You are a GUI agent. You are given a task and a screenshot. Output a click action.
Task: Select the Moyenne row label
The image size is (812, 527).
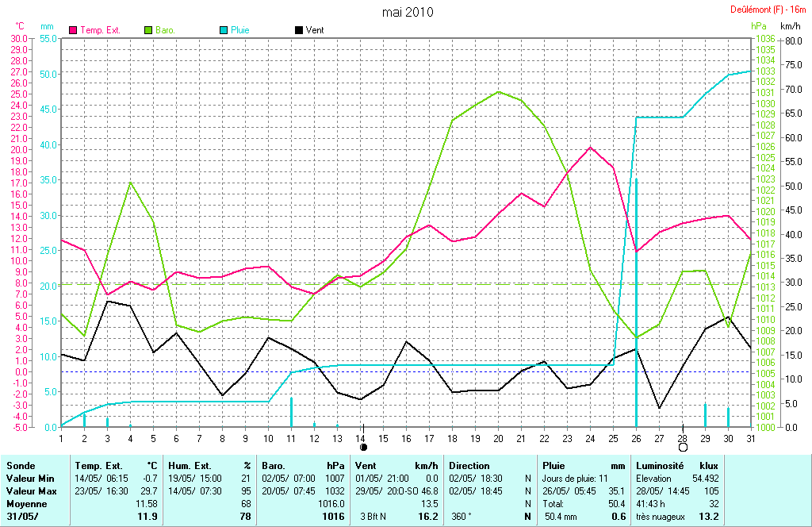26,504
